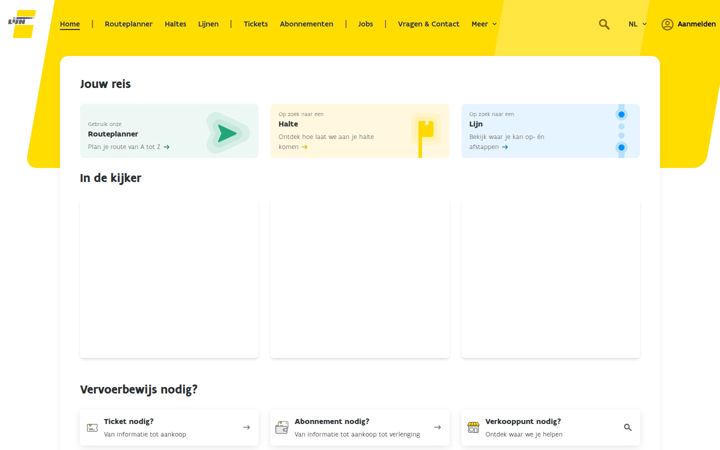Click the arrow on the Ticket nodig? card
The width and height of the screenshot is (720, 450).
[247, 427]
